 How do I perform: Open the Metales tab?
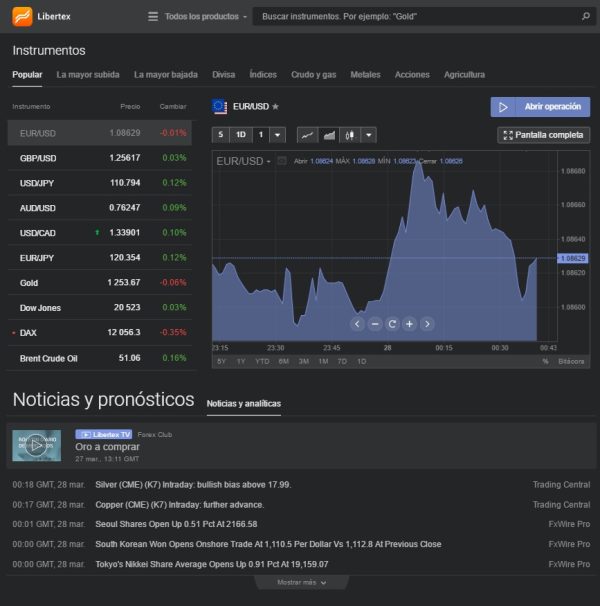(365, 75)
